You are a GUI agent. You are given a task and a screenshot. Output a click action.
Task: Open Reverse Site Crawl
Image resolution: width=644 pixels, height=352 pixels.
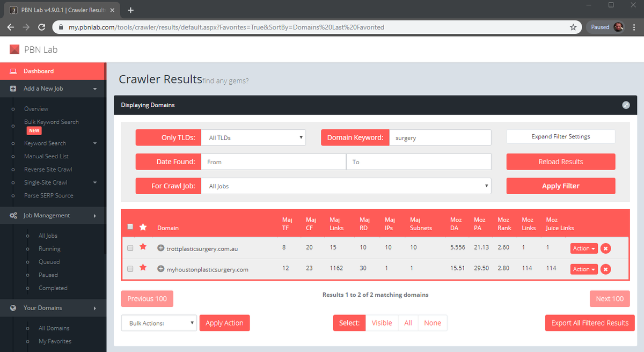pos(48,170)
